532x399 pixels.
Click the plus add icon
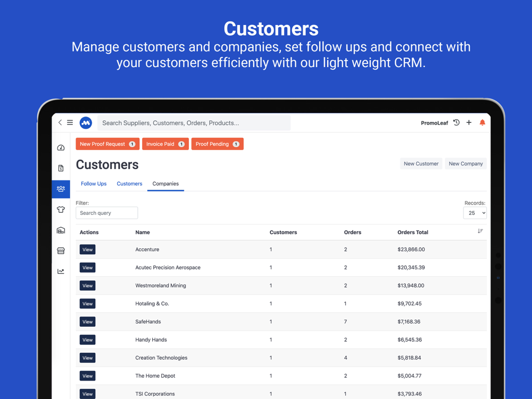(x=469, y=122)
